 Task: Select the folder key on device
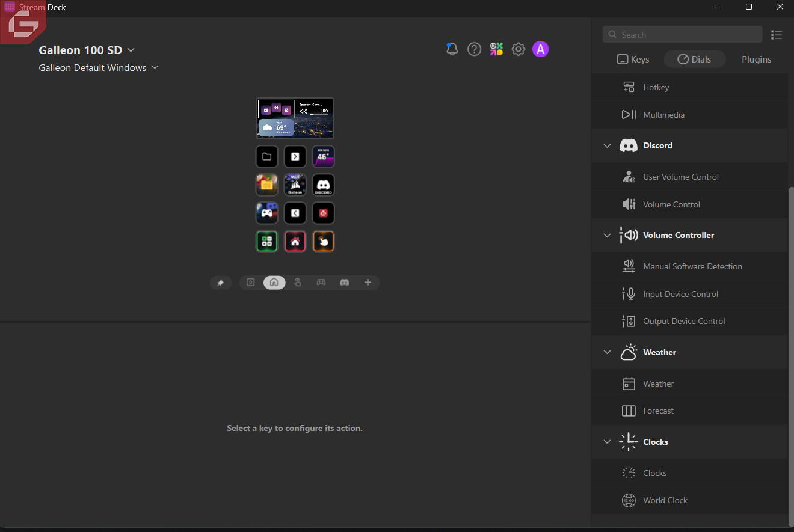pyautogui.click(x=266, y=157)
